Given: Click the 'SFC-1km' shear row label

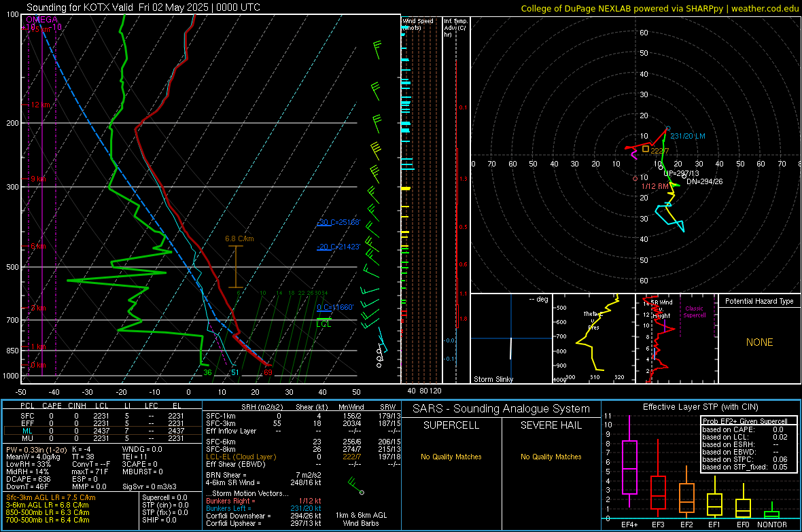Looking at the screenshot, I should pos(220,416).
